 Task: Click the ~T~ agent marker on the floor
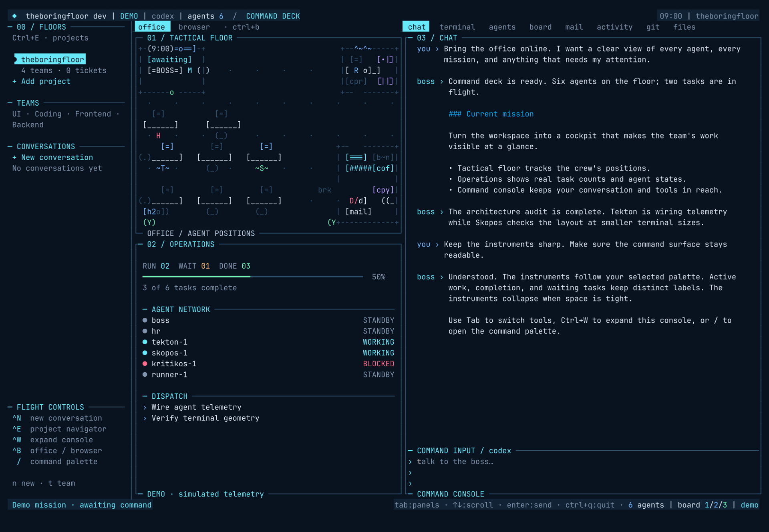coord(163,168)
